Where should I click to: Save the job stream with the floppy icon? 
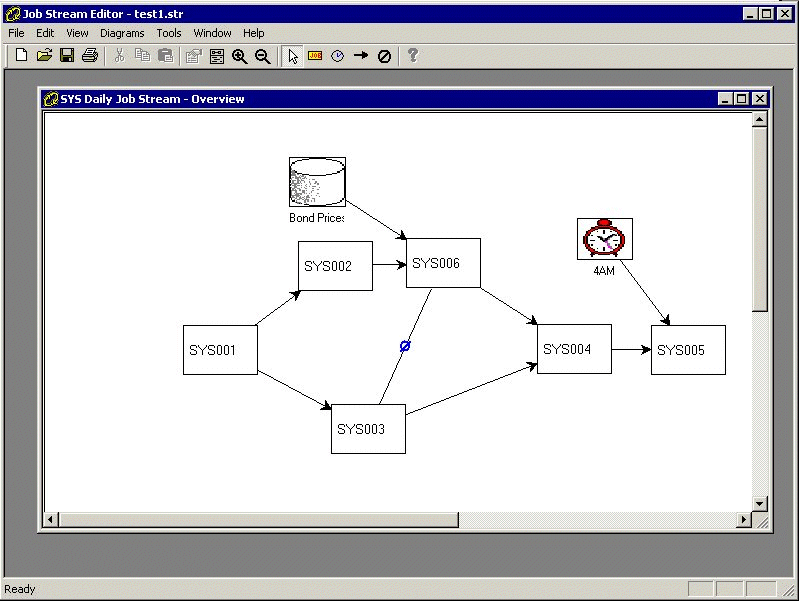click(x=67, y=56)
